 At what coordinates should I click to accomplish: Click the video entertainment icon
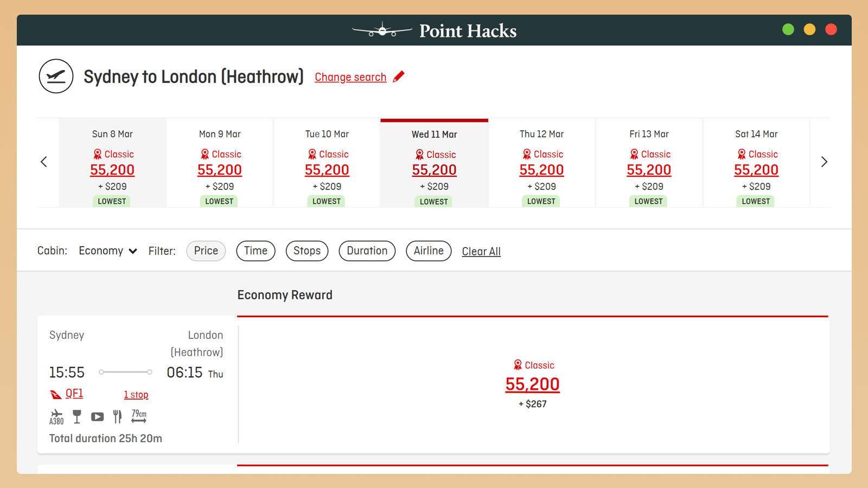click(97, 417)
